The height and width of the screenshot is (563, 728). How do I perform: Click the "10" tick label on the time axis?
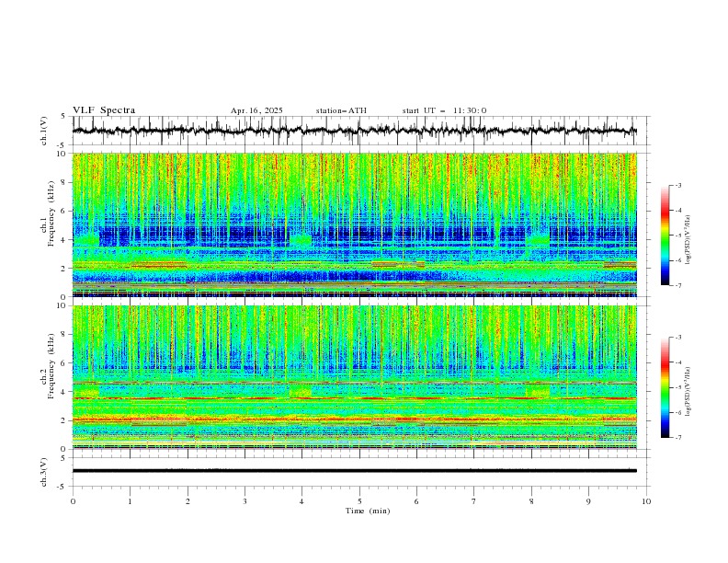[x=646, y=501]
